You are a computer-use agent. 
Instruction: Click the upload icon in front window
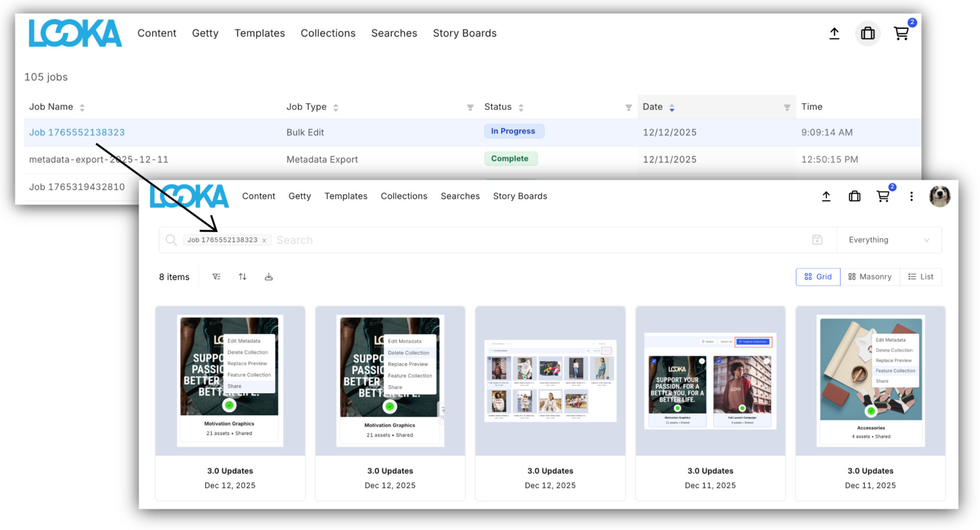point(826,197)
